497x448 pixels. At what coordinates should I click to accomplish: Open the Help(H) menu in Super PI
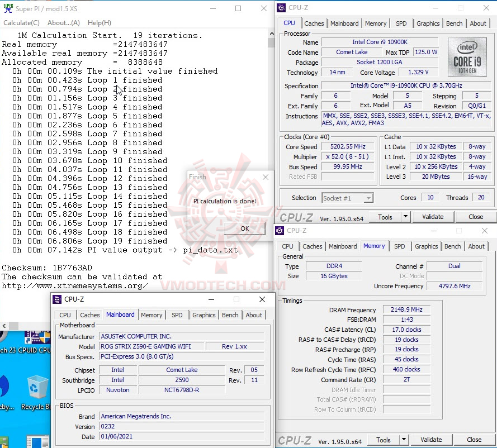coord(99,23)
